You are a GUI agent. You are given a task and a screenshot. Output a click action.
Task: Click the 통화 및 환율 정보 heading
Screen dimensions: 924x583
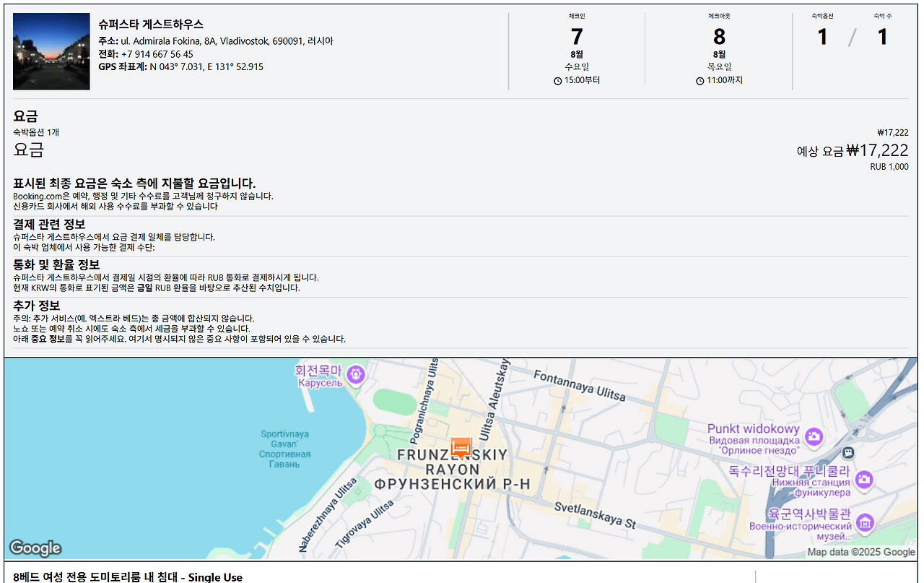click(x=56, y=264)
